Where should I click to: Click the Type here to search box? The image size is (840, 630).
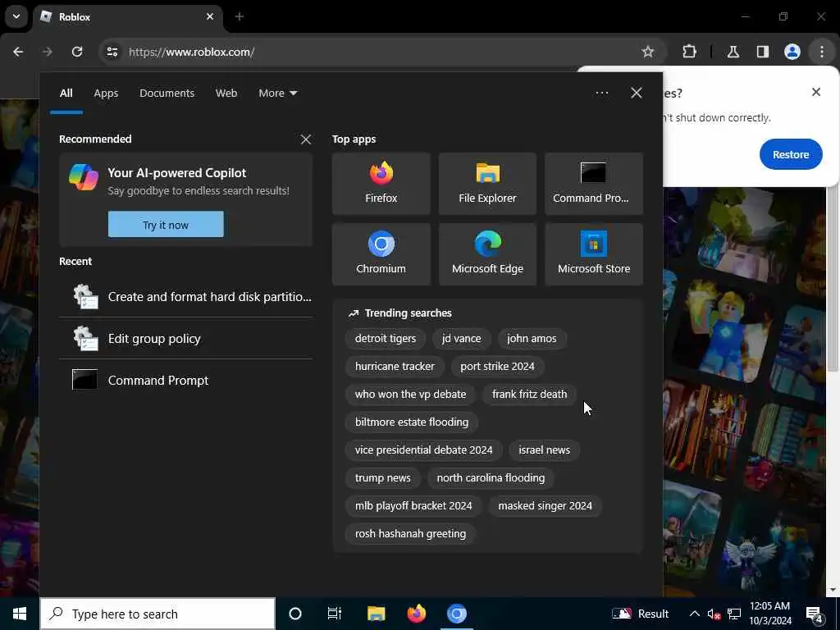(x=157, y=614)
